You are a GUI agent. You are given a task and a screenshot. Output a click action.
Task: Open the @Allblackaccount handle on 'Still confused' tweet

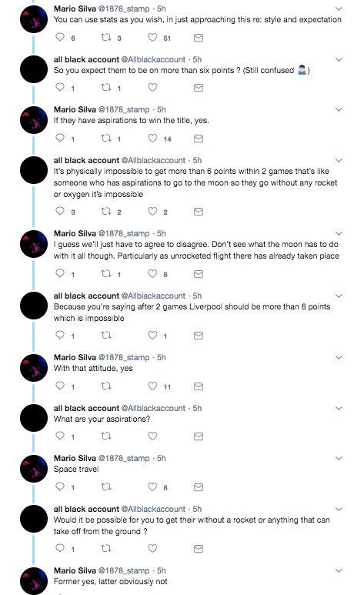click(x=153, y=59)
